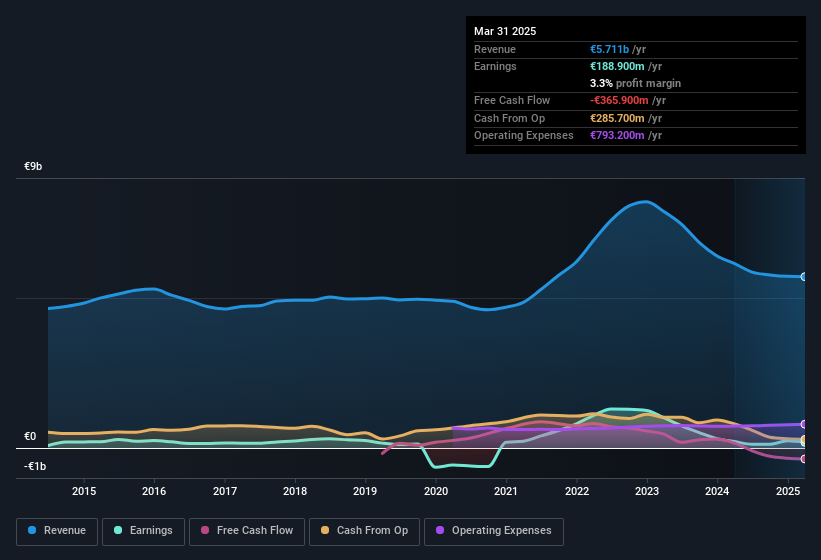Screen dimensions: 821x560
Task: Click the pink Free Cash Flow legend dot
Action: [205, 530]
